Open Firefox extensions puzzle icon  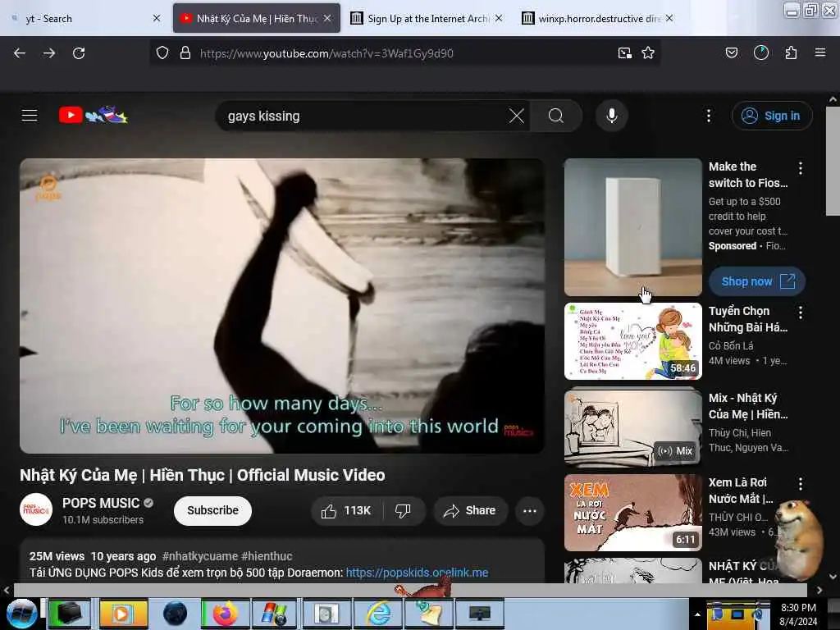pyautogui.click(x=791, y=52)
